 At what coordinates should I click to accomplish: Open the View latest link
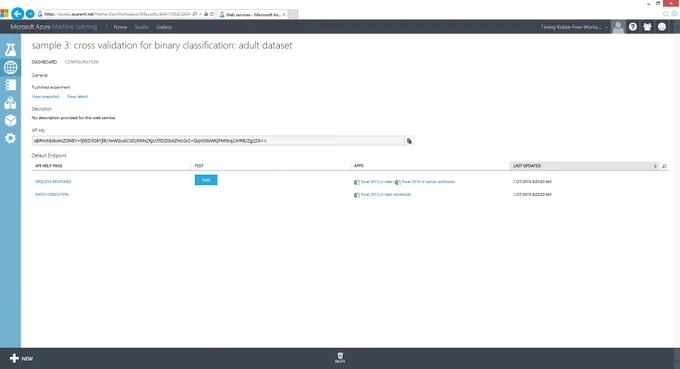[77, 96]
